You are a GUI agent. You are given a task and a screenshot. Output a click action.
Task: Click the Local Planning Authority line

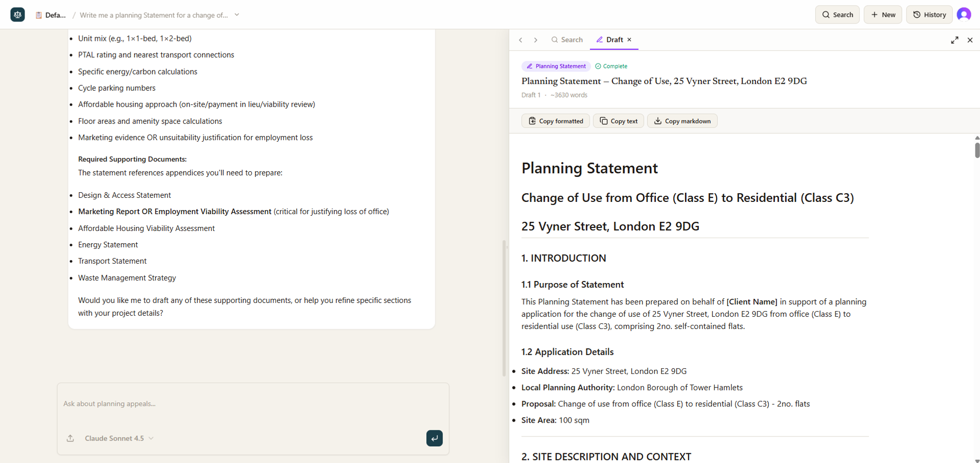pos(632,388)
